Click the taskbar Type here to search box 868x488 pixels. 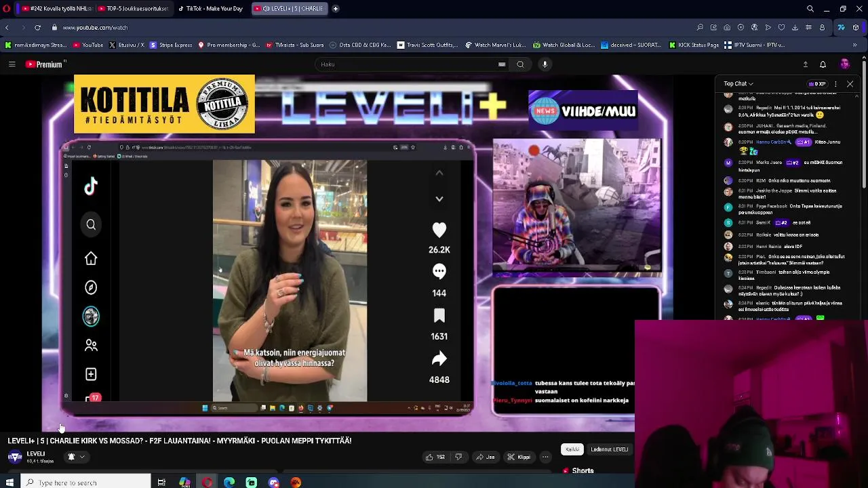pyautogui.click(x=85, y=483)
